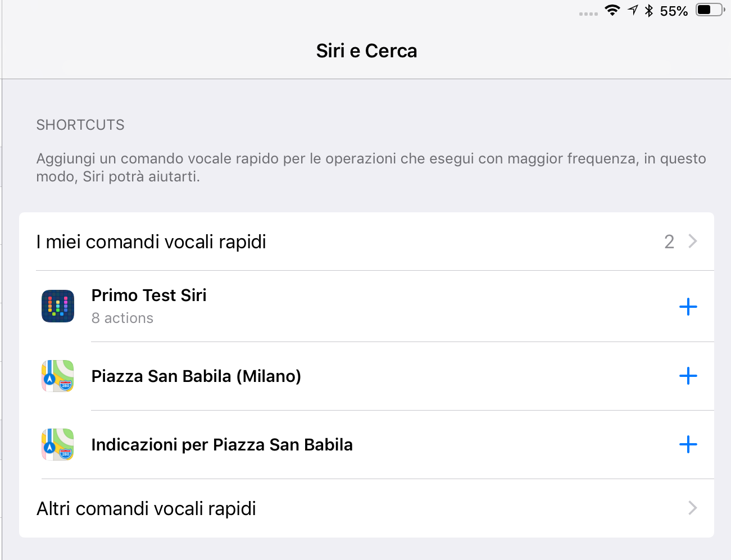Open I miei comandi vocali rapidi

tap(151, 242)
